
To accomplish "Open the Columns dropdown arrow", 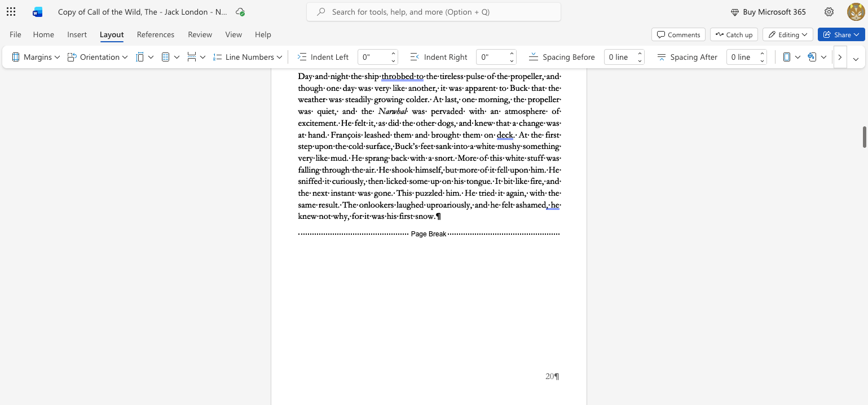I will (x=177, y=57).
